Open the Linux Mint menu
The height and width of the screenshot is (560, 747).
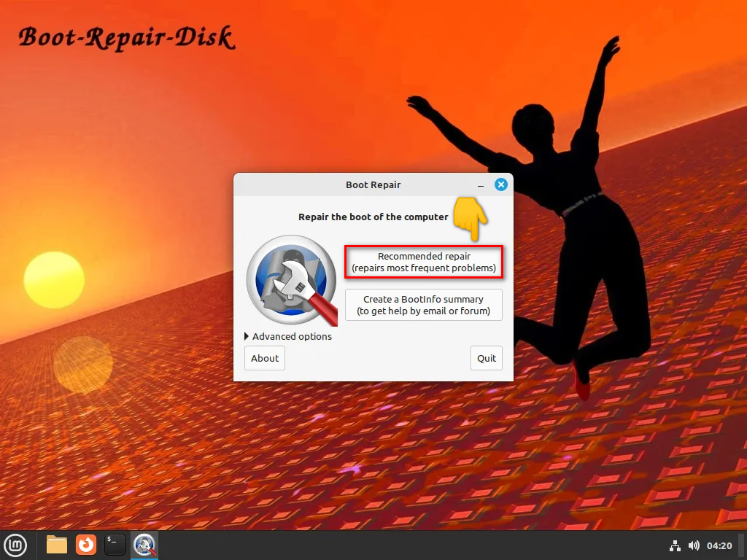coord(15,545)
